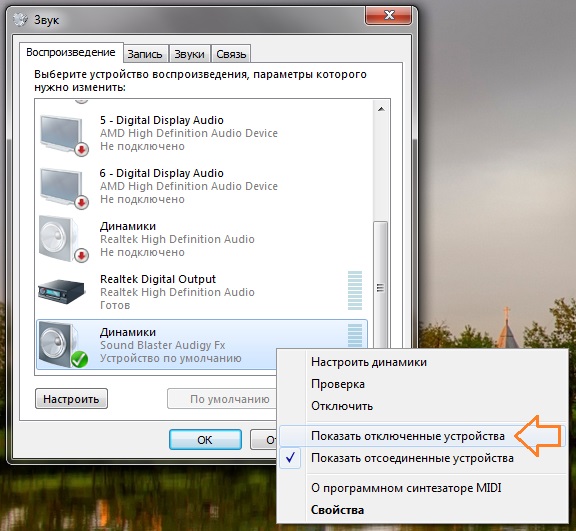Viewport: 576px width, 531px height.
Task: Enable Показать отключенные устройства
Action: coord(422,436)
